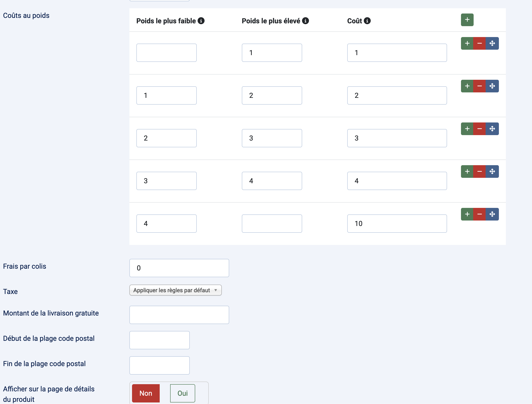Enable free shipping amount field
532x404 pixels.
click(x=179, y=315)
